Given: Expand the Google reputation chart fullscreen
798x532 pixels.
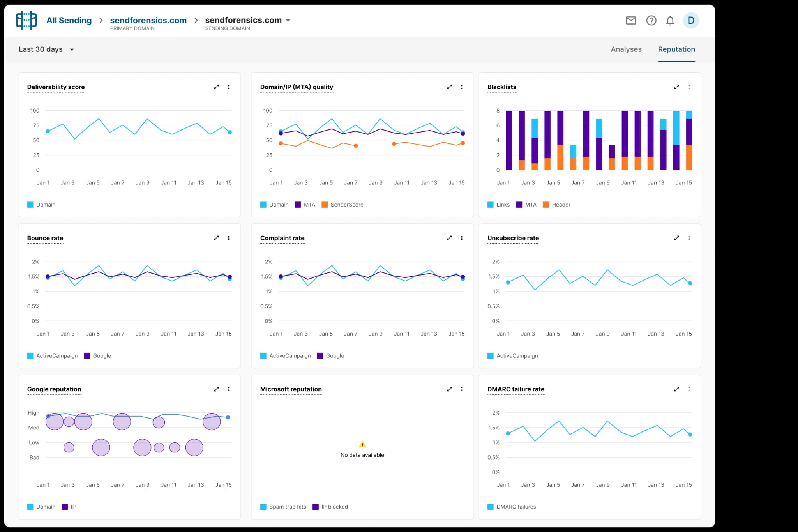Looking at the screenshot, I should click(x=216, y=389).
